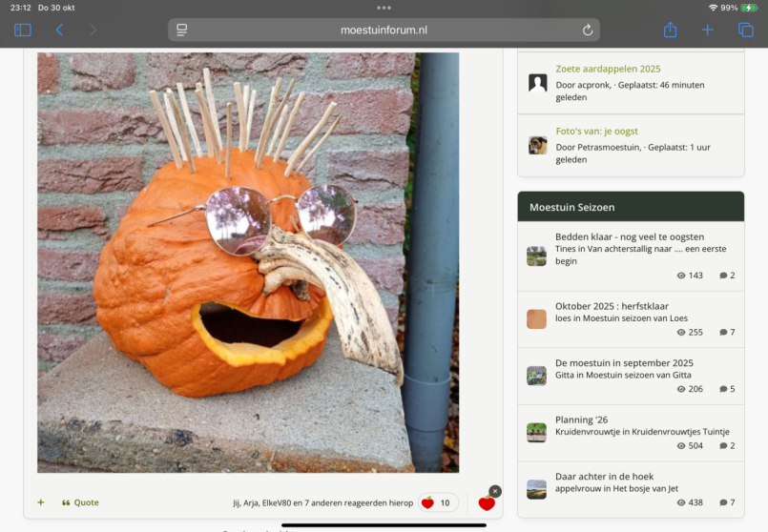Reload the moestuinforum.nl page
Viewport: 768px width, 532px height.
(x=587, y=30)
